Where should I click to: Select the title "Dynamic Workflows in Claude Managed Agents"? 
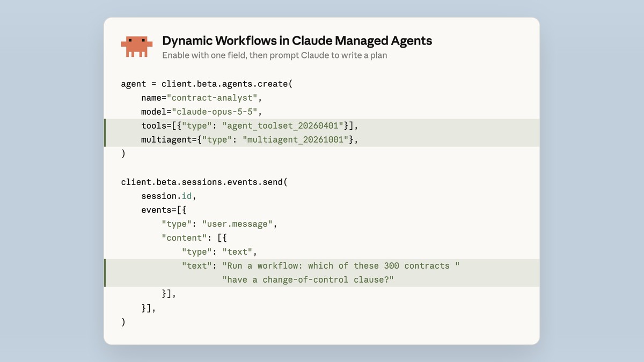(x=297, y=41)
